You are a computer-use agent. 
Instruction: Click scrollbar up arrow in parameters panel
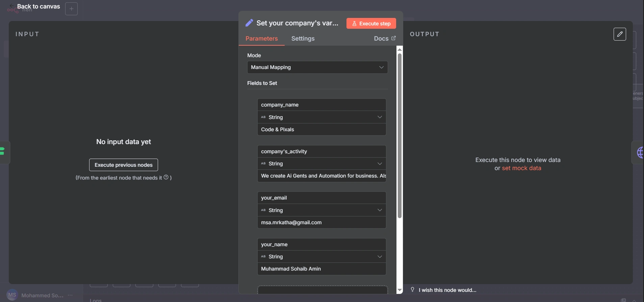(x=400, y=49)
